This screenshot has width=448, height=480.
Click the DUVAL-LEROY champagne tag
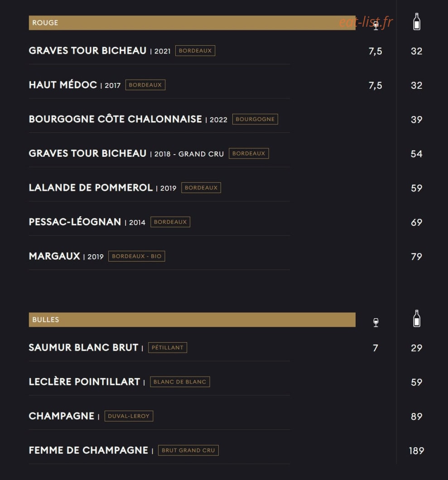point(129,416)
